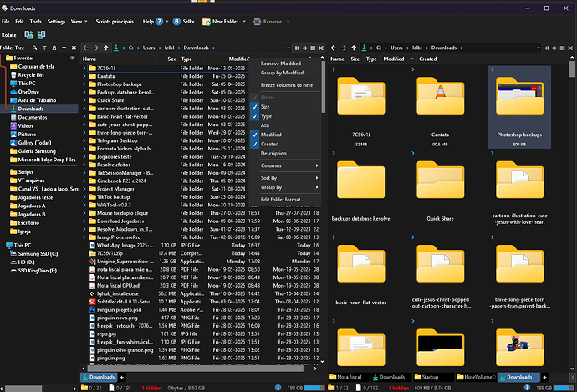The height and width of the screenshot is (392, 577).
Task: Click the blue Help question mark icon
Action: pos(160,22)
